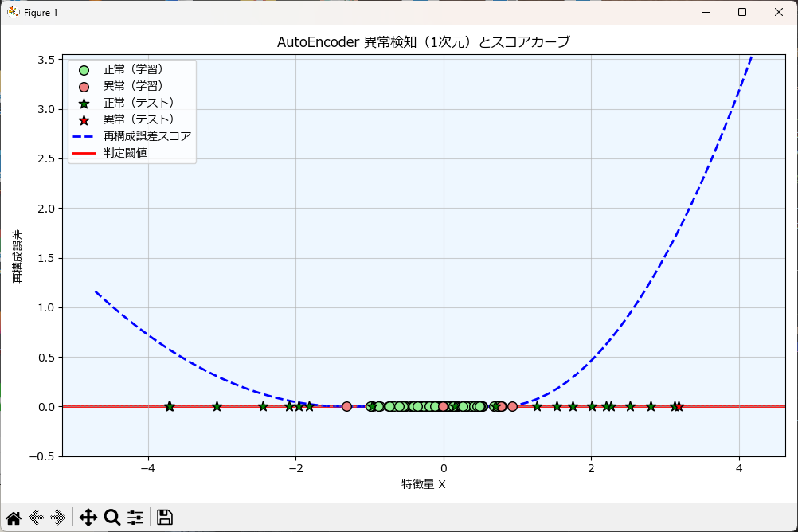The image size is (798, 532).
Task: Go forward to the next view
Action: (57, 518)
